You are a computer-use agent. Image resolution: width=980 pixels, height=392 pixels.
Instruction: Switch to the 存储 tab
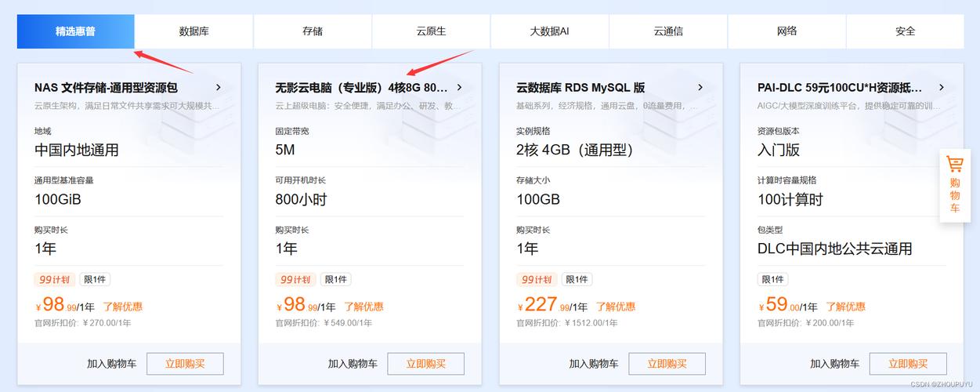313,31
